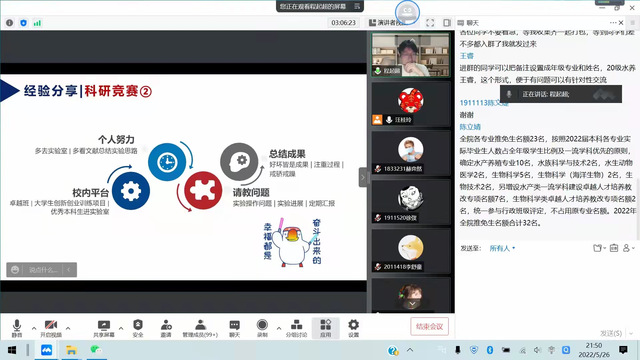The height and width of the screenshot is (360, 640).
Task: Toggle the chat panel via 聊天 toolbar button
Action: coord(235,328)
